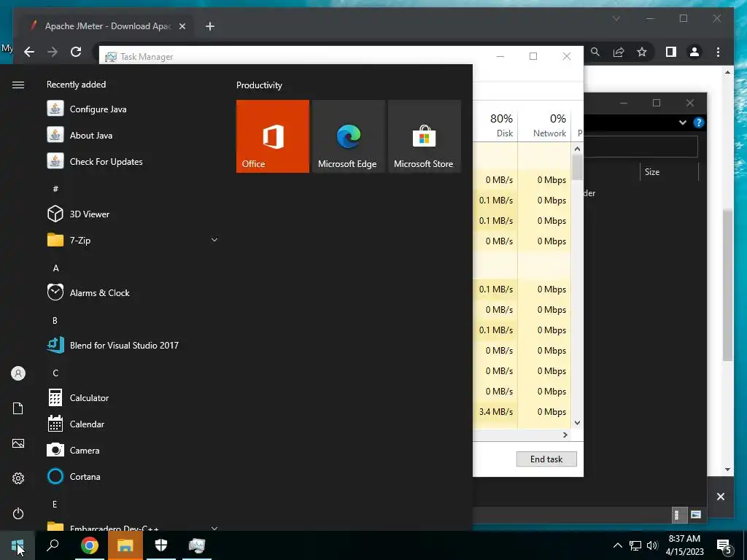Open Chrome tab search chevron
The width and height of the screenshot is (747, 560).
tap(616, 18)
